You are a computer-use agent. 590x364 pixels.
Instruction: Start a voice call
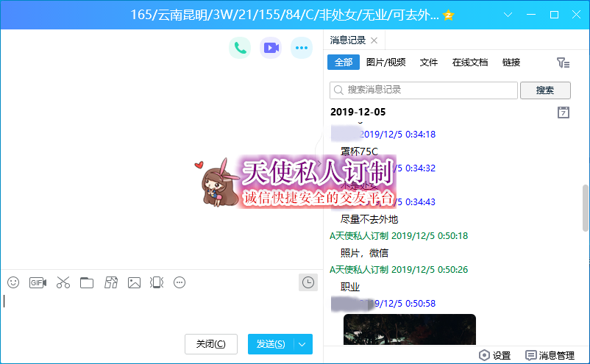click(239, 48)
